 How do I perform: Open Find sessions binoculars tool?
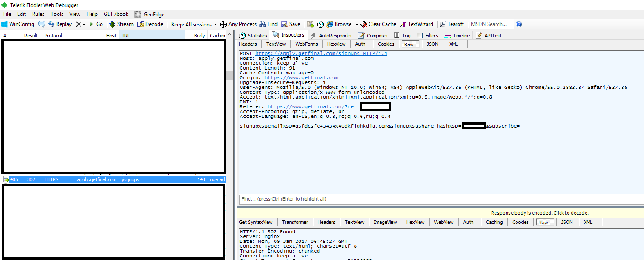click(268, 24)
